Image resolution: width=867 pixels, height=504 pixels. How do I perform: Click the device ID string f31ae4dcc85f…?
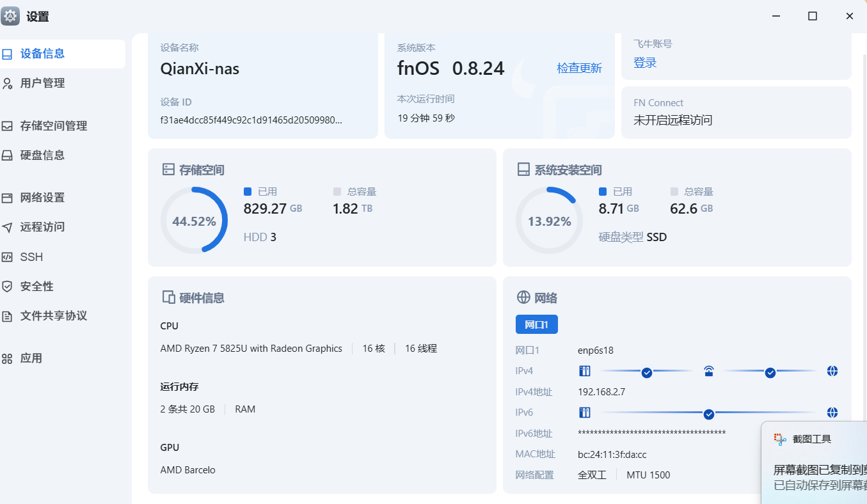[x=251, y=120]
